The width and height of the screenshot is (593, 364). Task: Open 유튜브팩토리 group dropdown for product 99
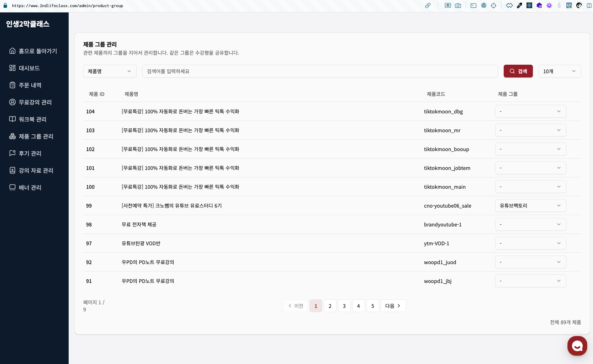(x=530, y=205)
